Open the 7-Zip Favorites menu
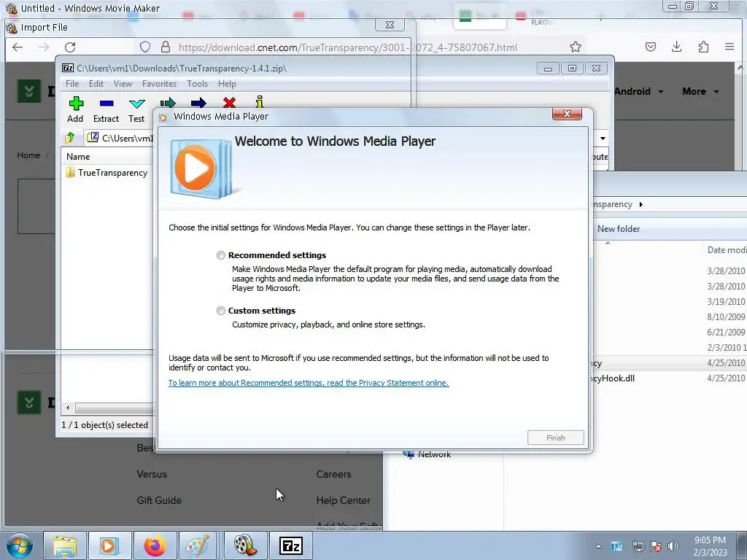The height and width of the screenshot is (560, 747). click(x=159, y=84)
